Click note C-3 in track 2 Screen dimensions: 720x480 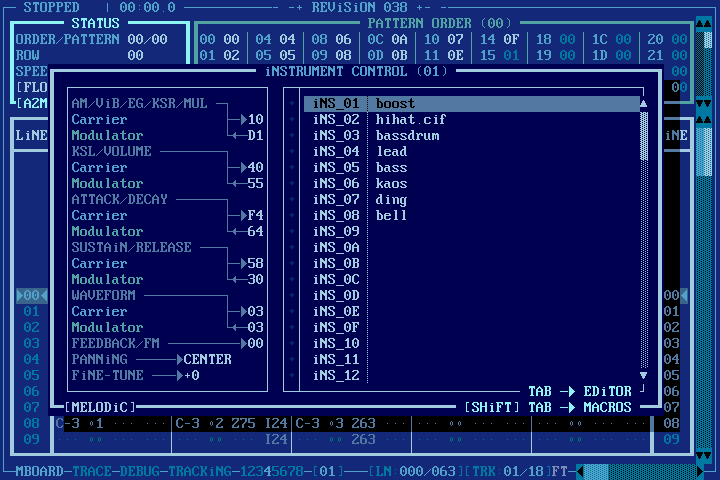pos(187,424)
